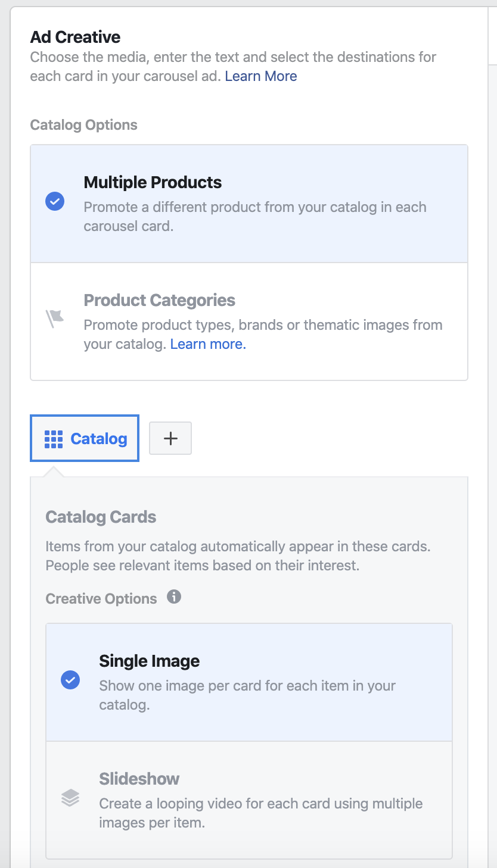Click the flag icon next to Product Categories
497x868 pixels.
click(x=55, y=319)
